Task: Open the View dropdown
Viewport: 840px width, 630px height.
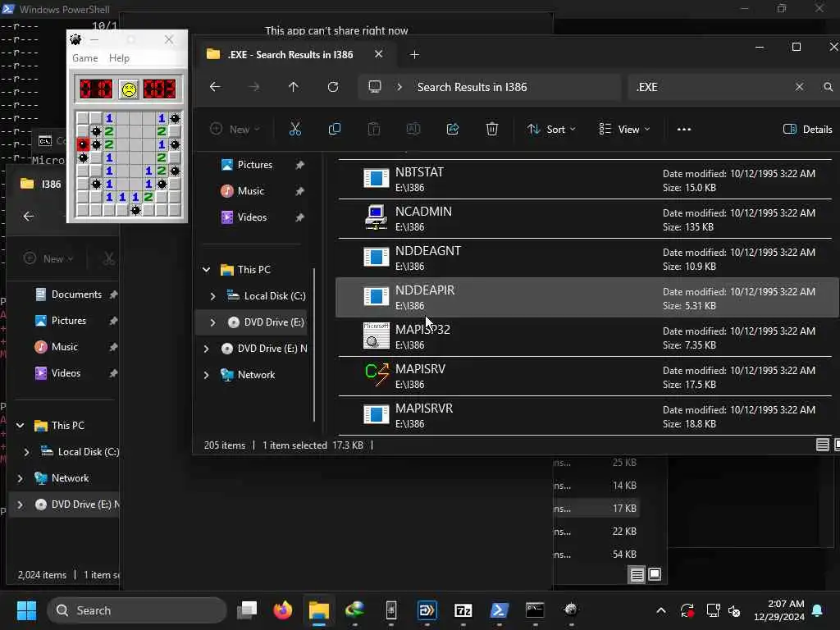Action: coord(624,129)
